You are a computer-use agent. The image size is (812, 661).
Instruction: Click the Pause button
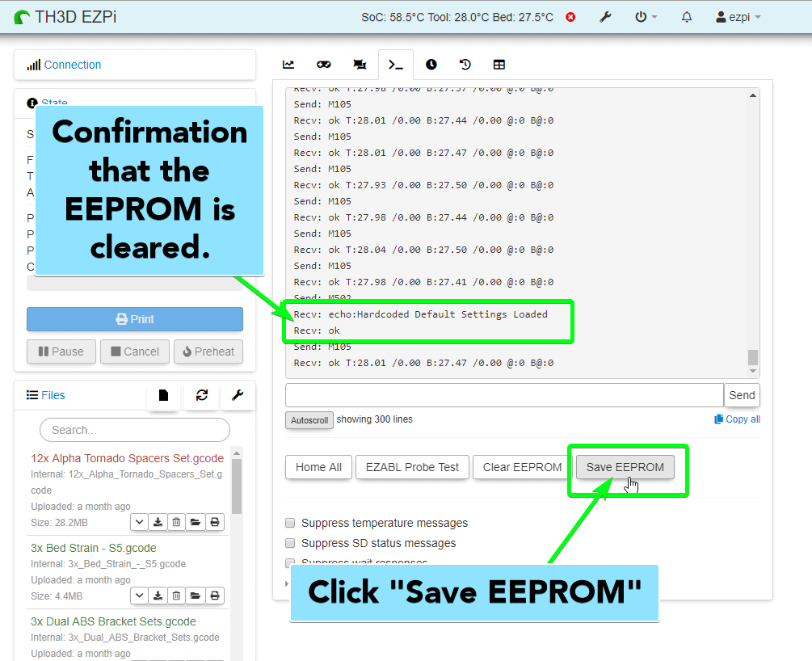pos(61,352)
